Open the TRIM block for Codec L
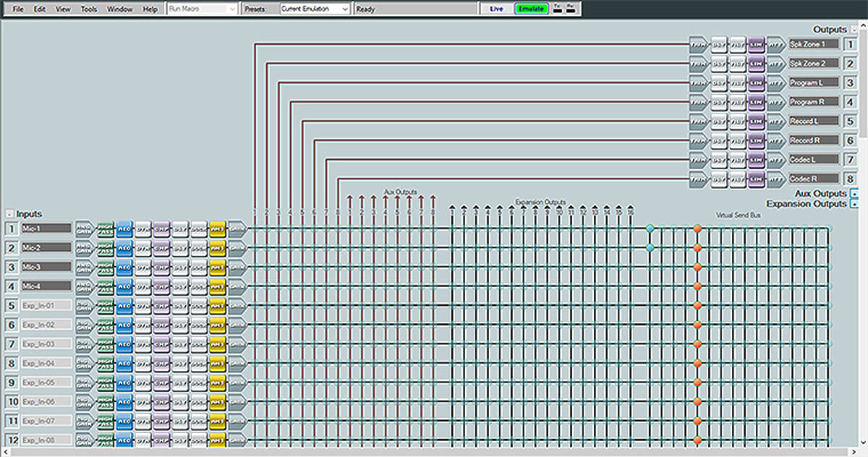The width and height of the screenshot is (868, 457). (699, 159)
